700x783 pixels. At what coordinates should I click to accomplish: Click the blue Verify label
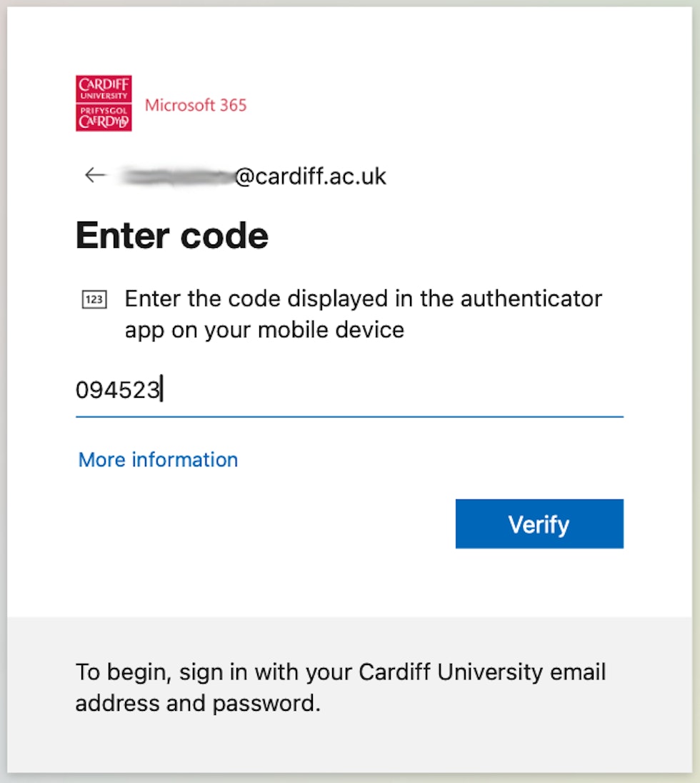pyautogui.click(x=539, y=524)
